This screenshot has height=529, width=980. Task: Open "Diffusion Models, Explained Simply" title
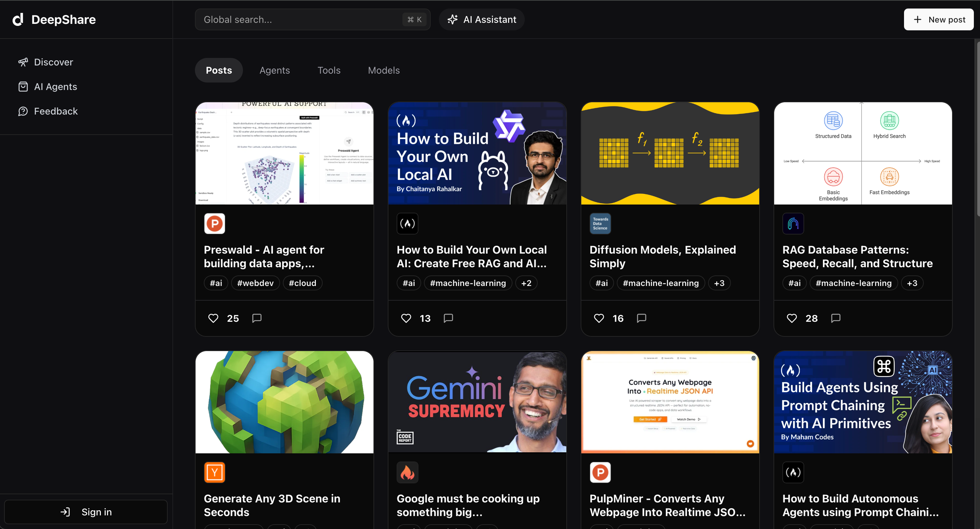(663, 257)
